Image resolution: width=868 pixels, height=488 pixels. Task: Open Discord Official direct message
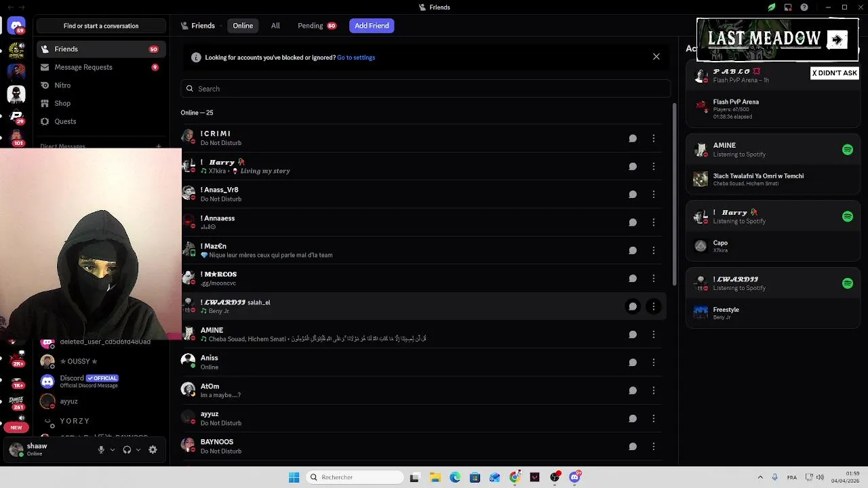tap(101, 381)
